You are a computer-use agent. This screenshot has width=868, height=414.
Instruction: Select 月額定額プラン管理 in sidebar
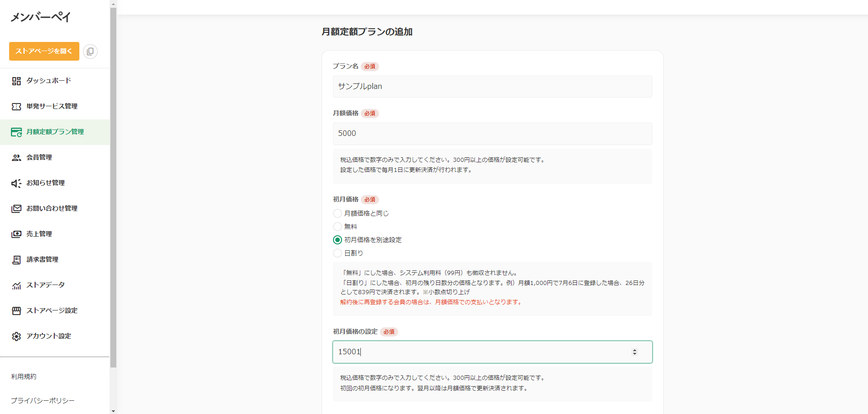[x=55, y=132]
